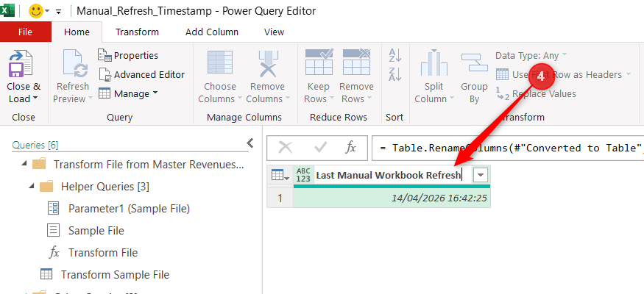Confirm the formula with the checkmark button
The width and height of the screenshot is (644, 294).
pyautogui.click(x=320, y=148)
